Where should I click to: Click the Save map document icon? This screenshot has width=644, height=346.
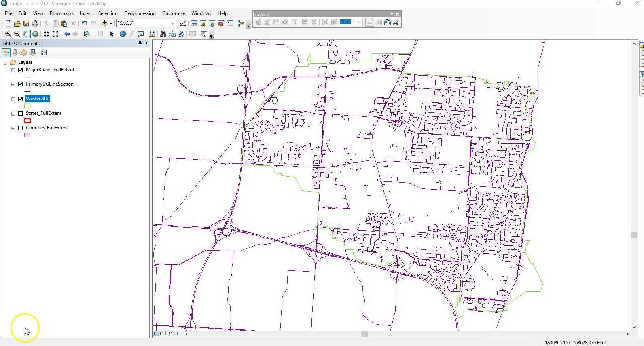(26, 23)
